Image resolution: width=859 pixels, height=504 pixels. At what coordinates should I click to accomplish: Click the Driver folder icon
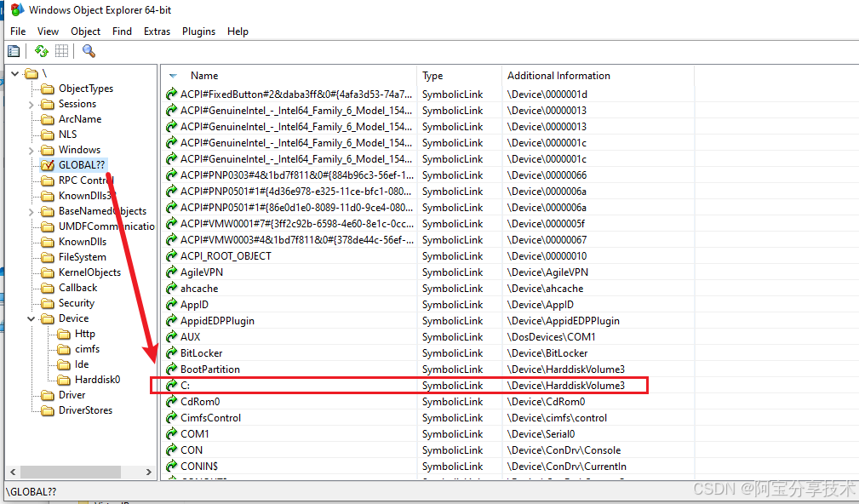pyautogui.click(x=49, y=396)
